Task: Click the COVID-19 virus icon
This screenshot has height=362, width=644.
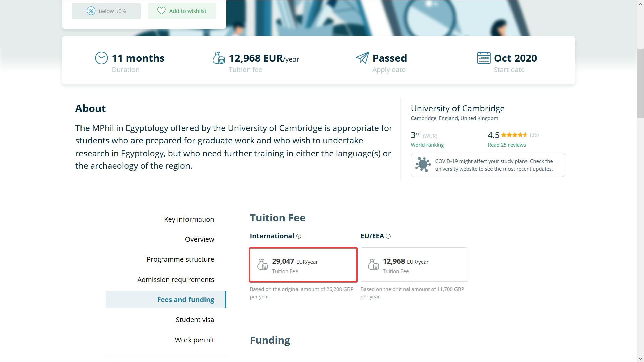Action: (423, 165)
